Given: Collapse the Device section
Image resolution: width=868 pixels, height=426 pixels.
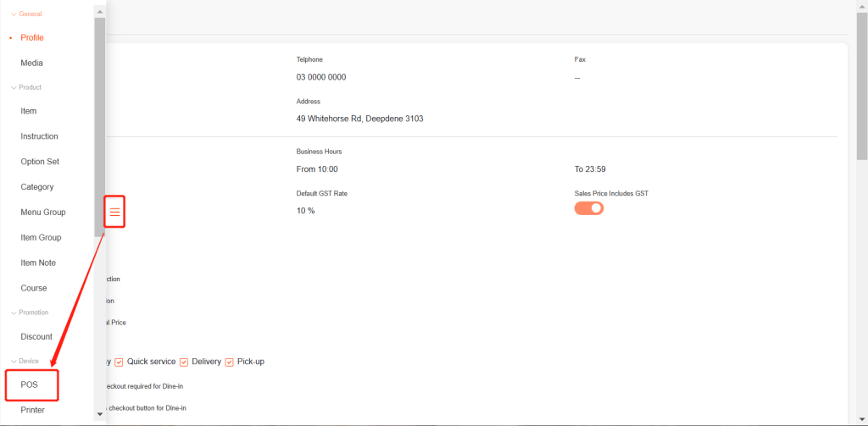Looking at the screenshot, I should (x=25, y=361).
